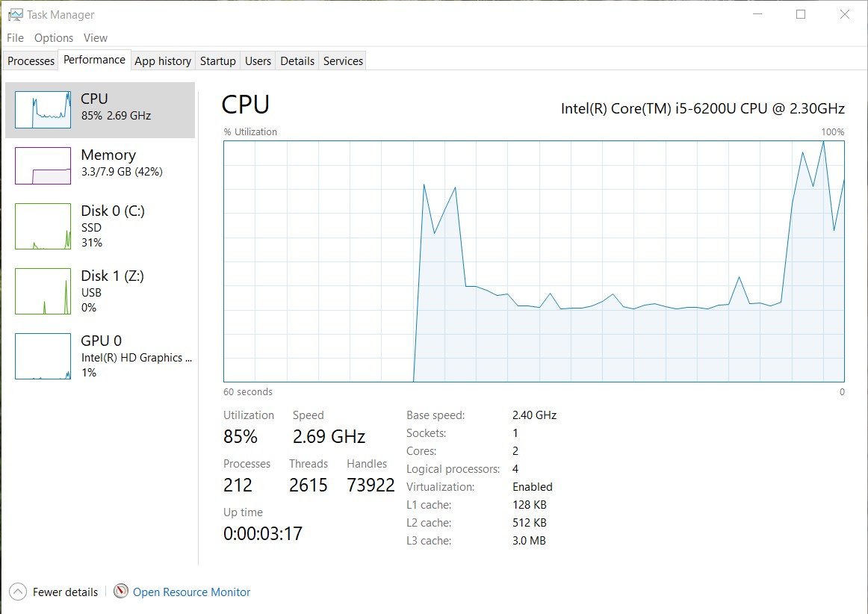The height and width of the screenshot is (614, 868).
Task: Select the GPU 0 mini graph
Action: point(43,356)
